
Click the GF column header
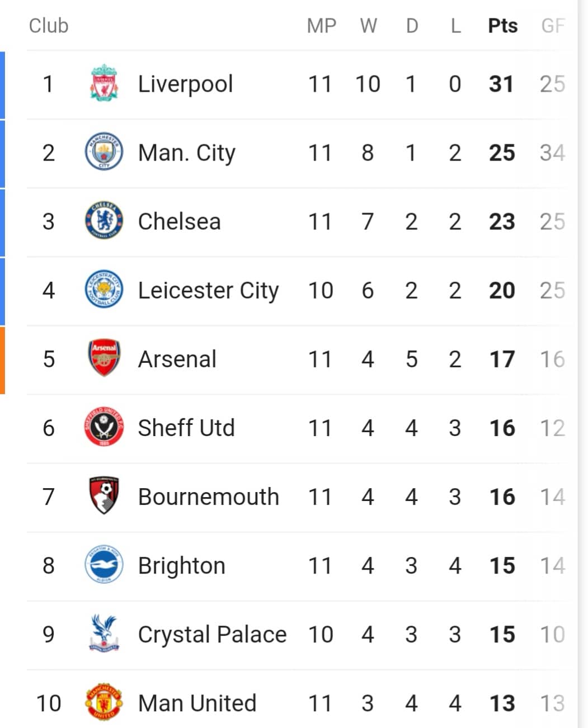553,26
